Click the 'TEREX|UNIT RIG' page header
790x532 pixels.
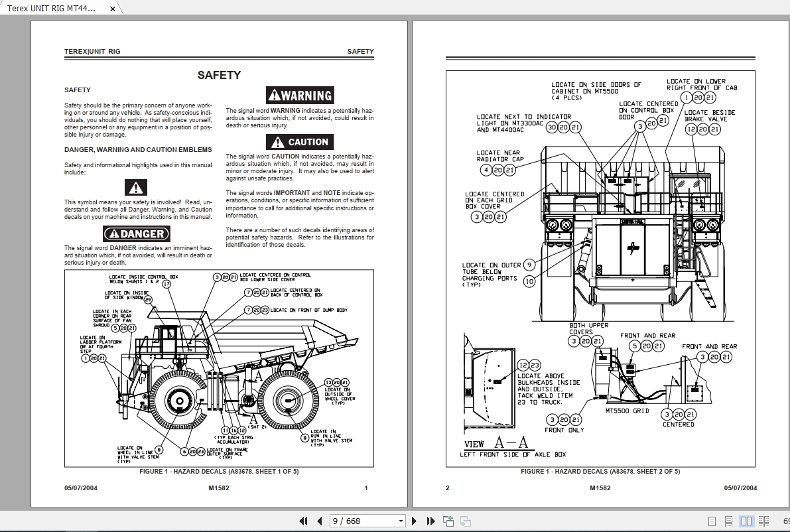[x=92, y=51]
